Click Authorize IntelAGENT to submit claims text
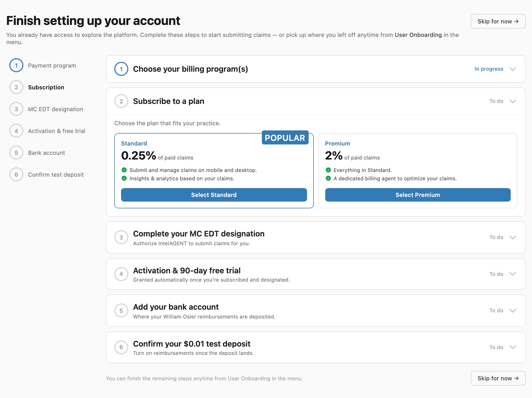This screenshot has width=532, height=398. click(191, 243)
